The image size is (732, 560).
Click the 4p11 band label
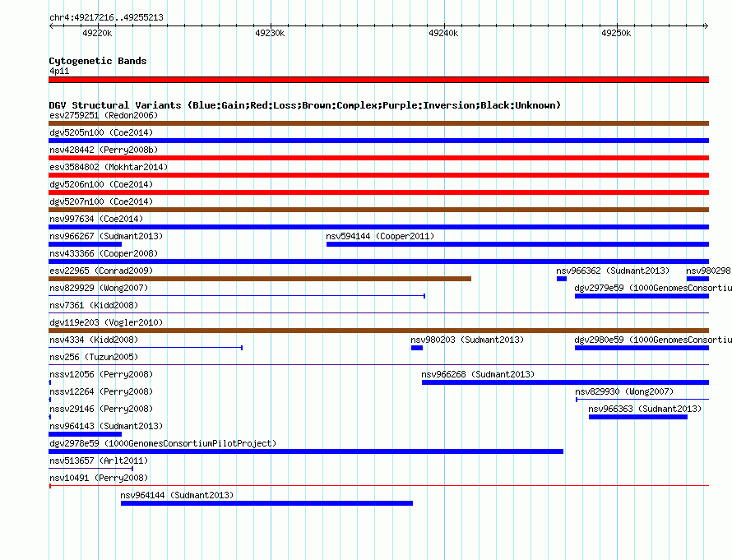(59, 71)
